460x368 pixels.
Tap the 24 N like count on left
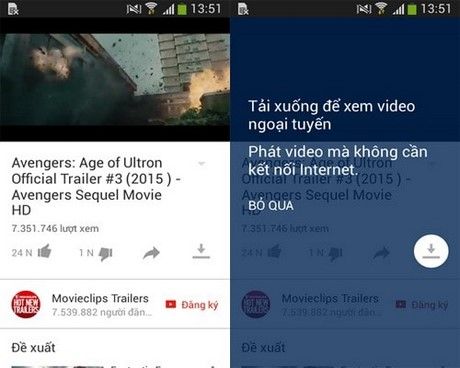pos(22,253)
